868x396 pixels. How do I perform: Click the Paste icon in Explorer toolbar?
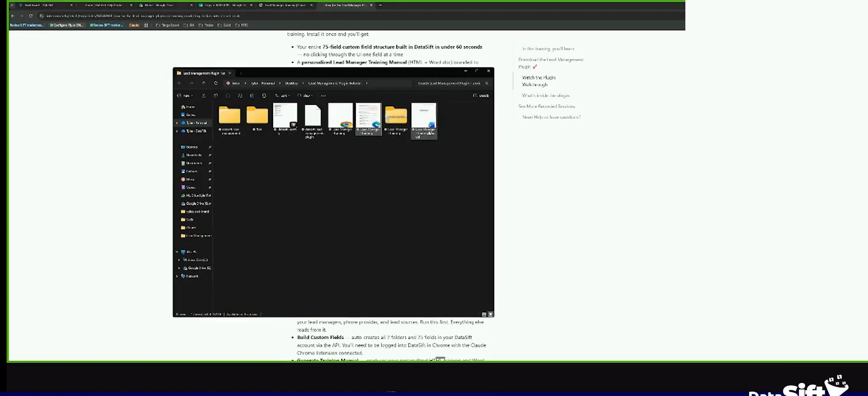[228, 96]
